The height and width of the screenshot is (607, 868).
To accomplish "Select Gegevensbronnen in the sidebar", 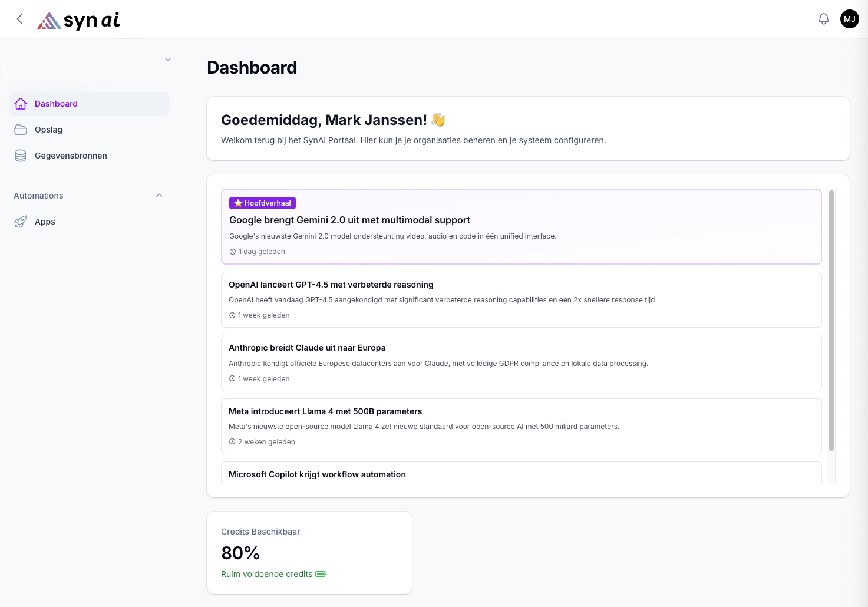I will 71,156.
